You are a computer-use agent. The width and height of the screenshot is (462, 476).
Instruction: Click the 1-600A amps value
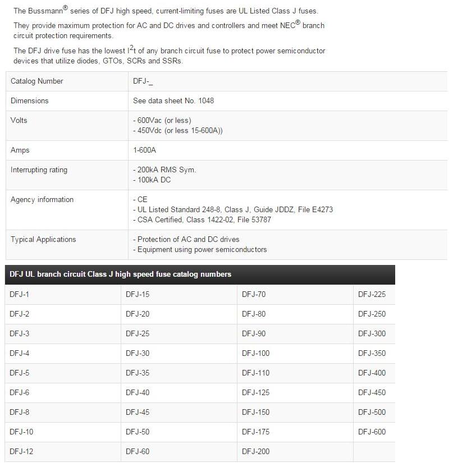coord(144,150)
